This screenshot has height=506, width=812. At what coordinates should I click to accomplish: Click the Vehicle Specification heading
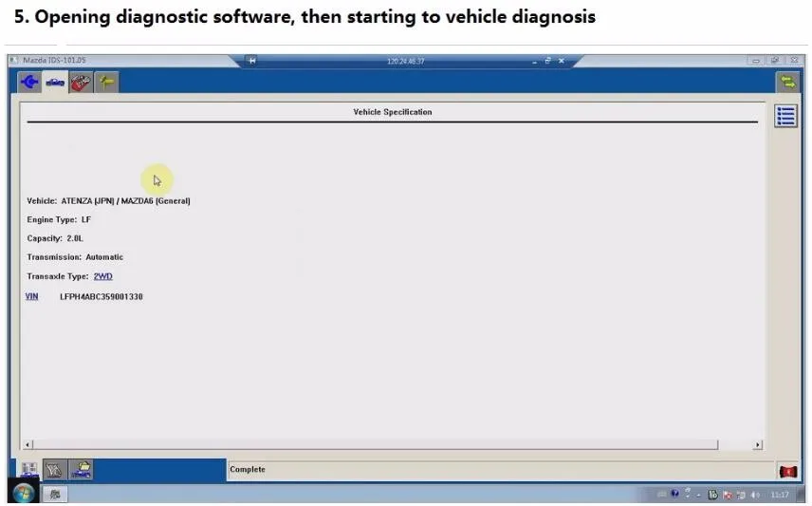(x=392, y=112)
